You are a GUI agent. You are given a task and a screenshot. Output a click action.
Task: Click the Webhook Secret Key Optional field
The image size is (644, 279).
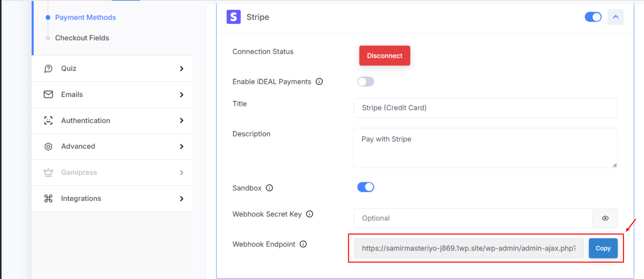(x=473, y=218)
